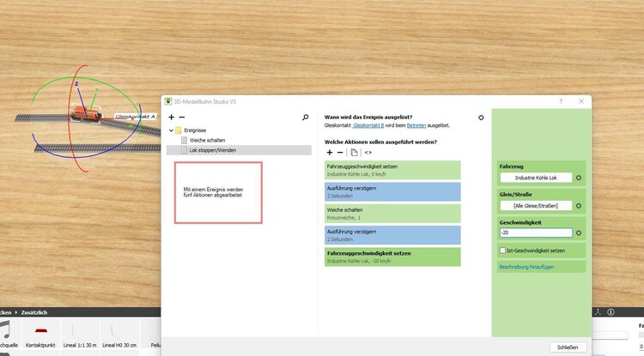Viewport: 644px width, 356px height.
Task: Select the Weiche schalten Kreuzweiche action
Action: point(392,214)
